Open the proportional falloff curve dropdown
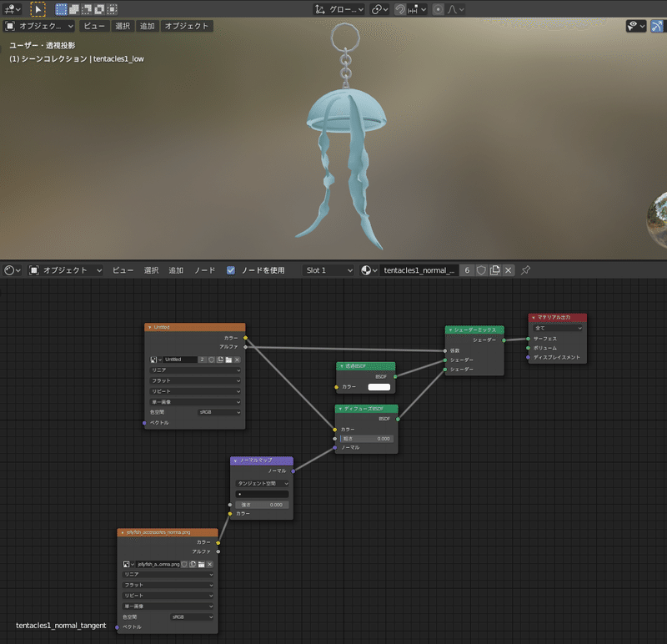Viewport: 667px width, 644px height. coord(455,9)
